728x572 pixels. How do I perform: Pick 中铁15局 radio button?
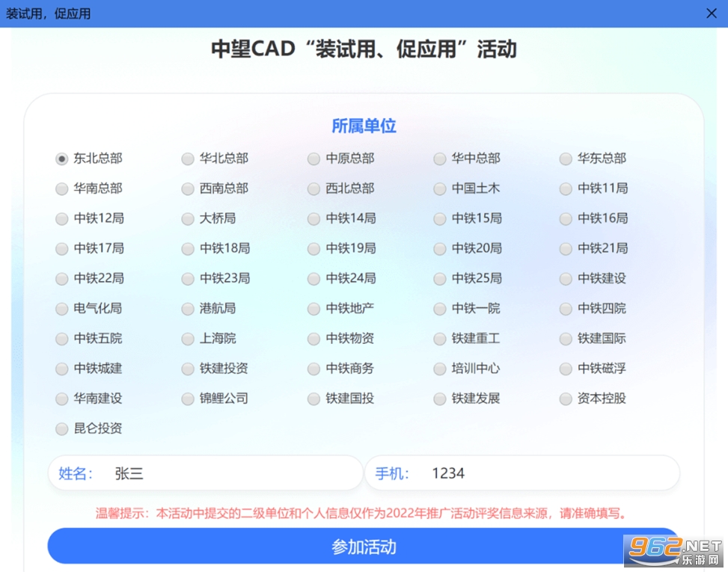pos(440,219)
